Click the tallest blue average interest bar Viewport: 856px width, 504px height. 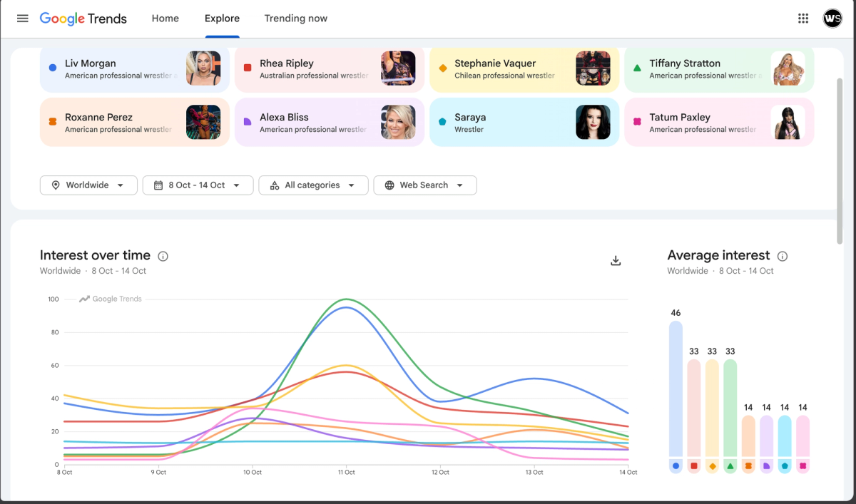click(676, 389)
